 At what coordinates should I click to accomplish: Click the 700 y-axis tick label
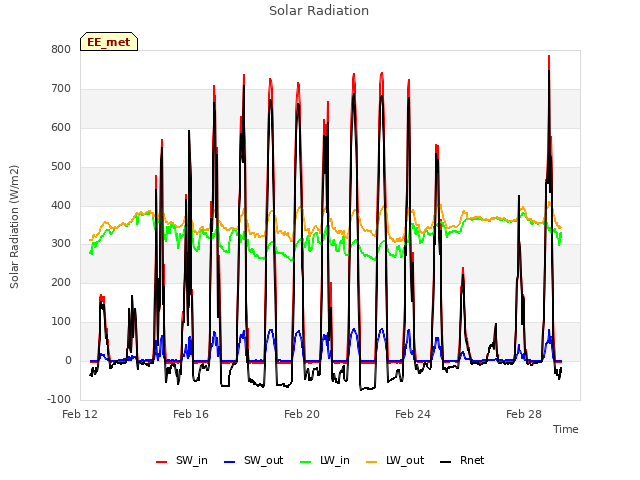point(61,89)
